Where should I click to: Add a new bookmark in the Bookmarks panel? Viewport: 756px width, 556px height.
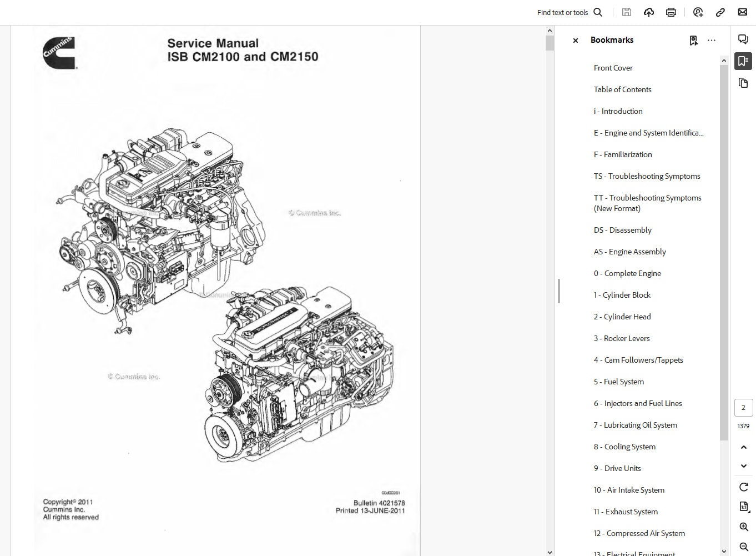[x=693, y=40]
